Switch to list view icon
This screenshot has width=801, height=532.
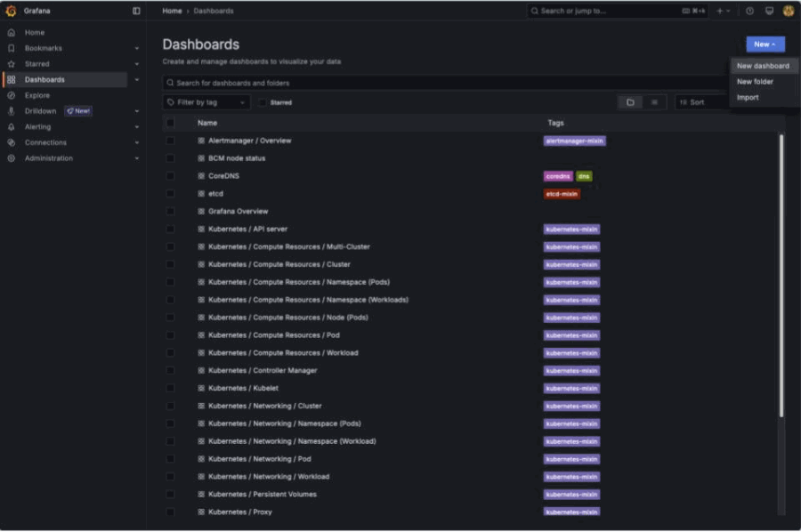point(654,102)
